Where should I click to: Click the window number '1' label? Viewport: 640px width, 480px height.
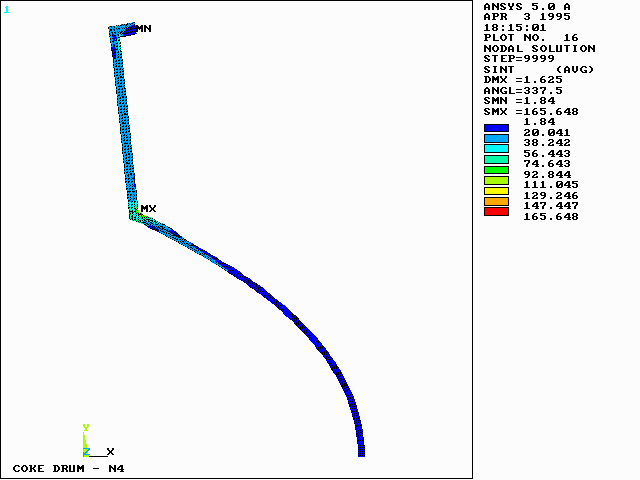[7, 9]
